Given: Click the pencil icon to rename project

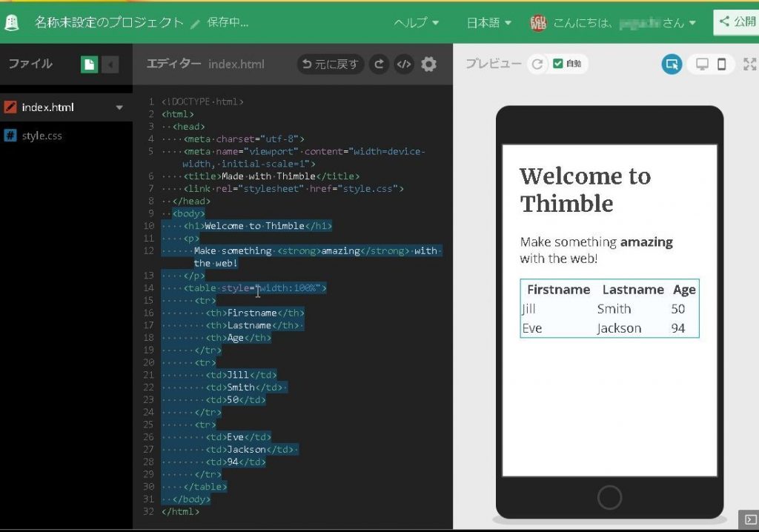Looking at the screenshot, I should point(196,23).
